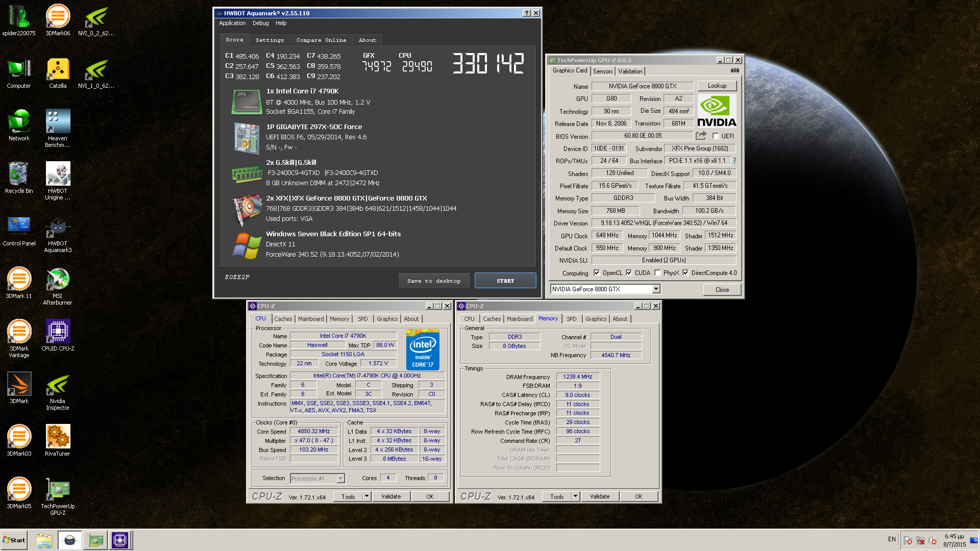Open SPD tab in right CPU-Z window
This screenshot has height=551, width=980.
pyautogui.click(x=571, y=319)
